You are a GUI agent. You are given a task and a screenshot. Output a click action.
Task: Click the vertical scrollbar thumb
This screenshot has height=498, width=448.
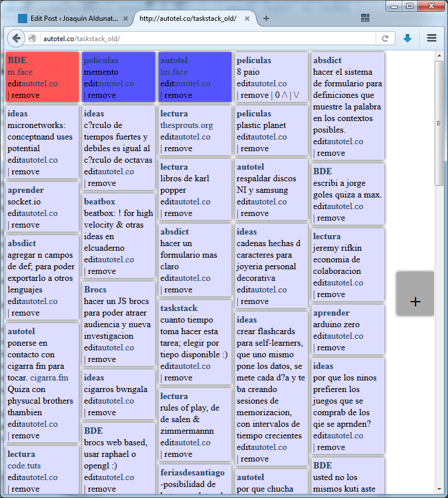(x=439, y=123)
